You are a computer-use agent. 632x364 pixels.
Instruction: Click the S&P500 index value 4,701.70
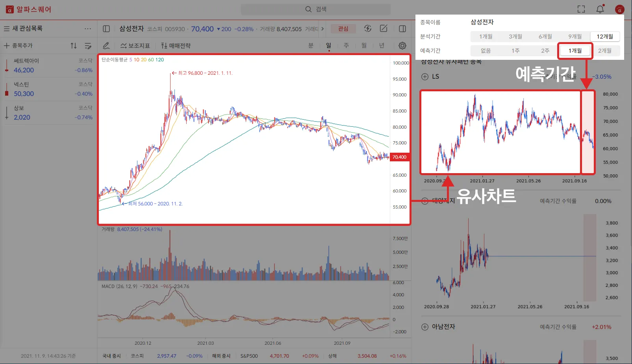(279, 356)
